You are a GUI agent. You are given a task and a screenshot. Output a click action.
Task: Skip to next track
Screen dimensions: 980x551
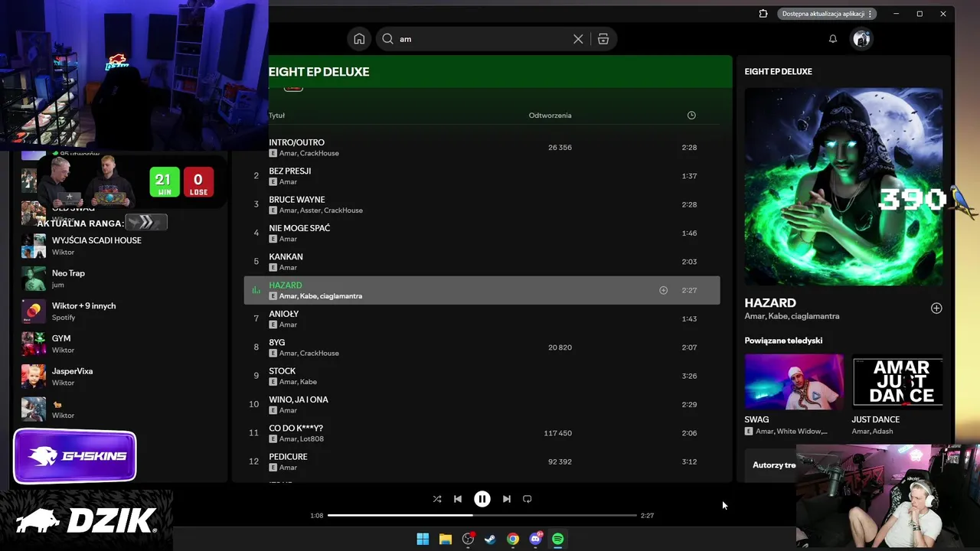(x=507, y=499)
